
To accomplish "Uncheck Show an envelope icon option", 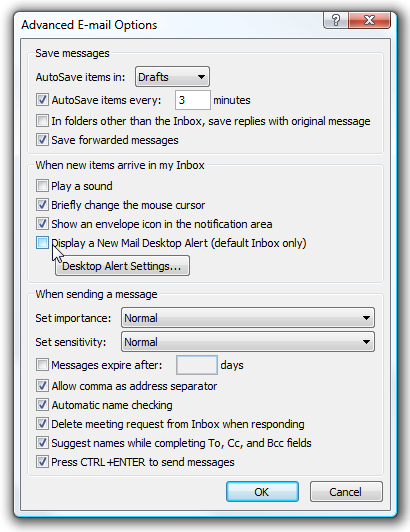I will click(x=42, y=224).
